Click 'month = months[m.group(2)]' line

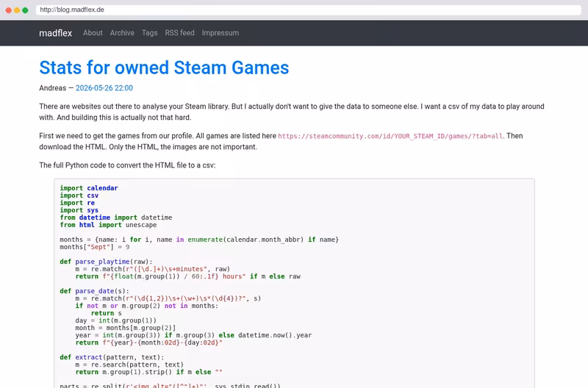point(126,328)
